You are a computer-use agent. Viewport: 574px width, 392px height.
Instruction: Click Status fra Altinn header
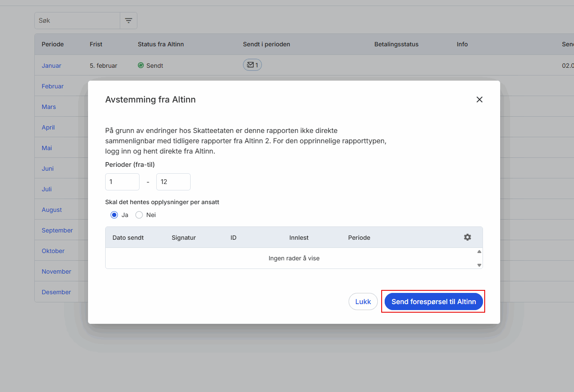161,44
